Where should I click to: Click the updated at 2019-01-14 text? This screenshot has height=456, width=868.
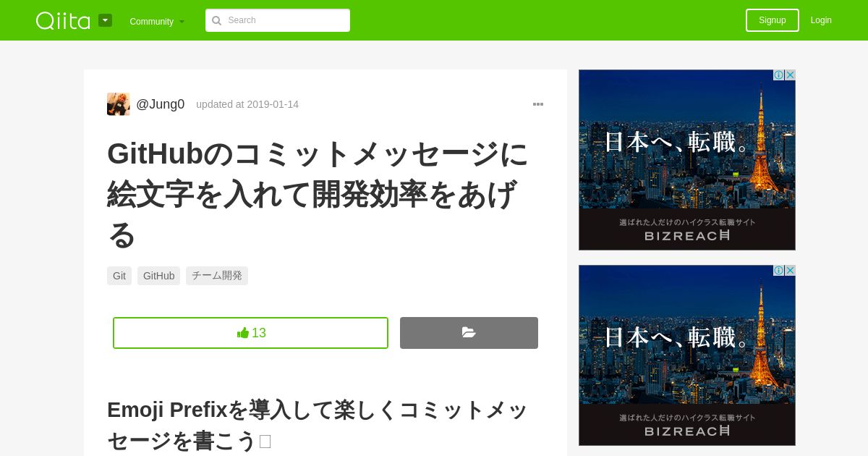tap(247, 104)
